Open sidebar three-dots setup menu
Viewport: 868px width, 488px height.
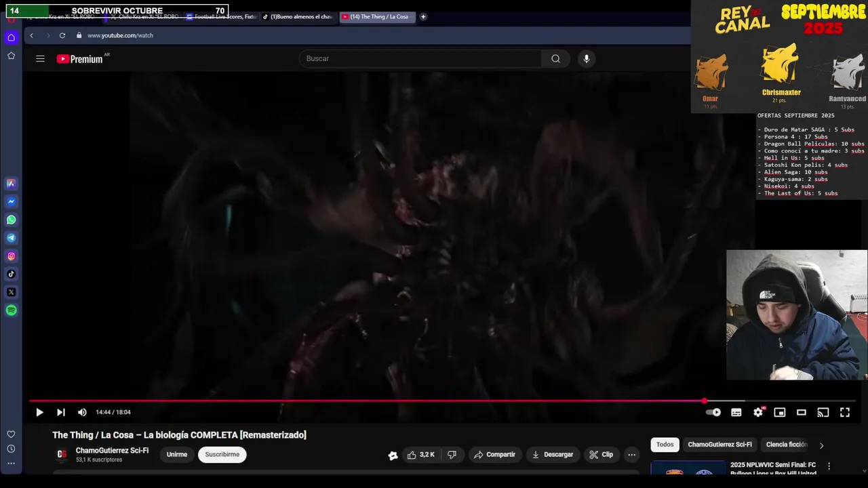11,464
